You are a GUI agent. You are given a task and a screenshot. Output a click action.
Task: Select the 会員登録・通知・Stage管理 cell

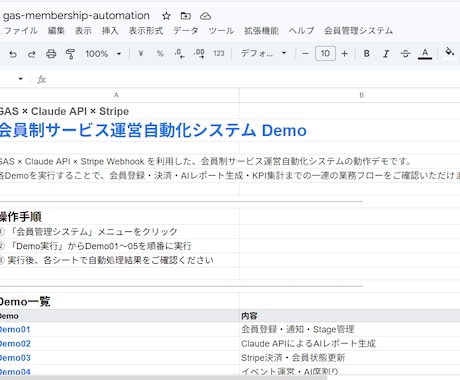[350, 329]
